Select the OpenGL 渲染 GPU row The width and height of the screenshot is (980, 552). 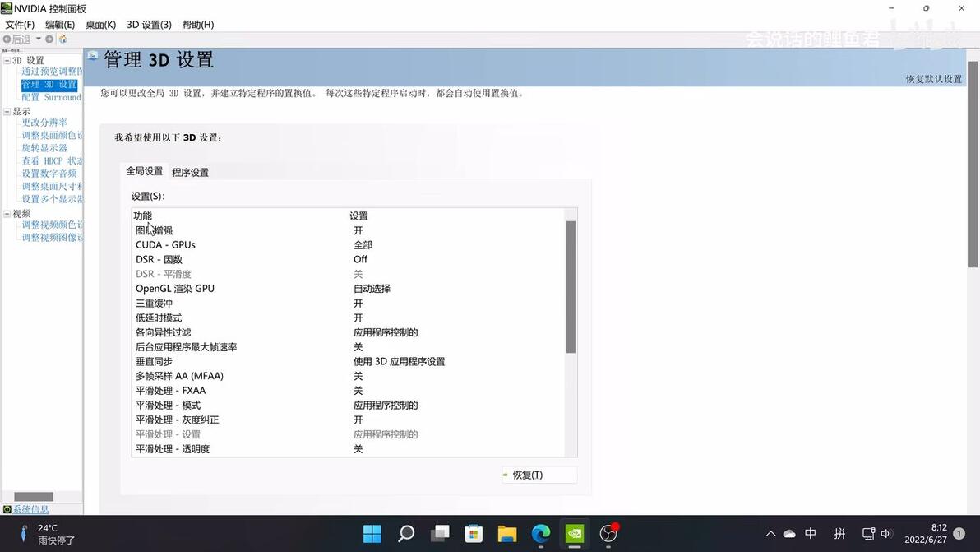point(348,288)
